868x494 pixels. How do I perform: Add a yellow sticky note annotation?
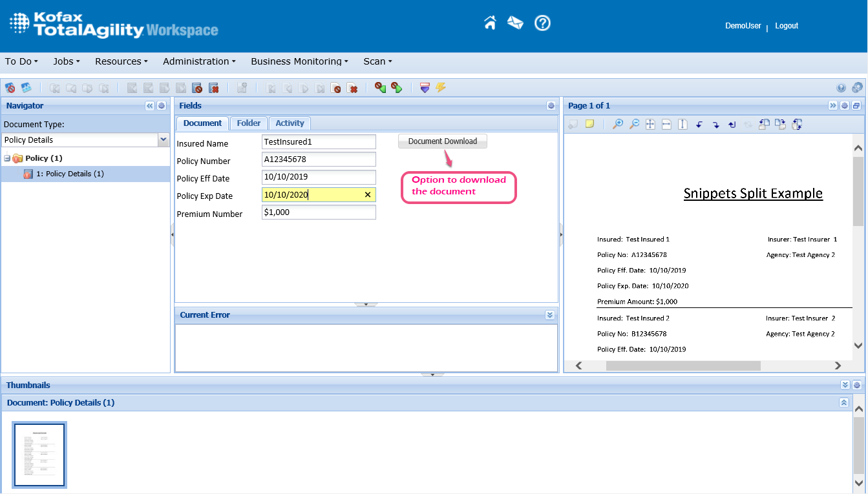(589, 124)
